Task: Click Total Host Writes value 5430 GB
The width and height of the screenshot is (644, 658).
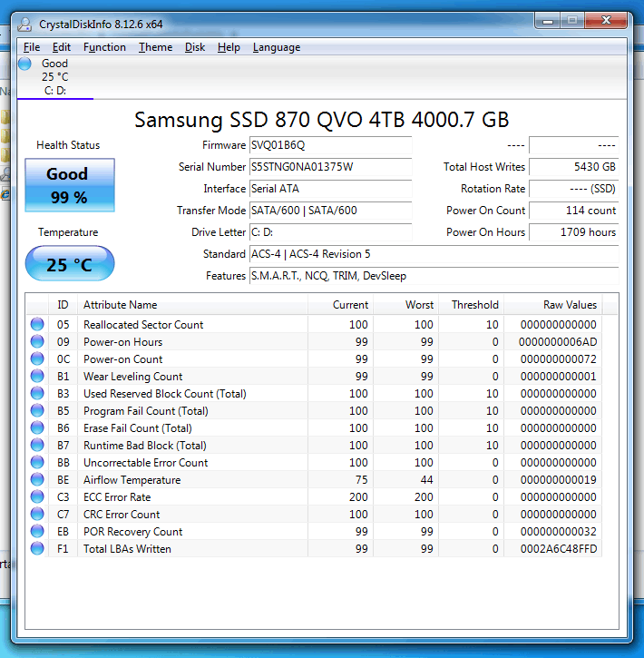Action: 573,167
